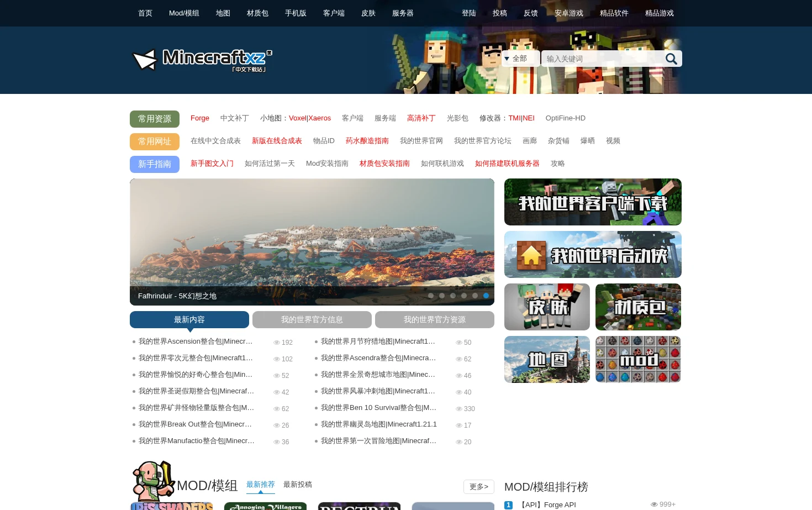This screenshot has height=510, width=812.
Task: Open the 药水酿造指南 link
Action: [367, 141]
